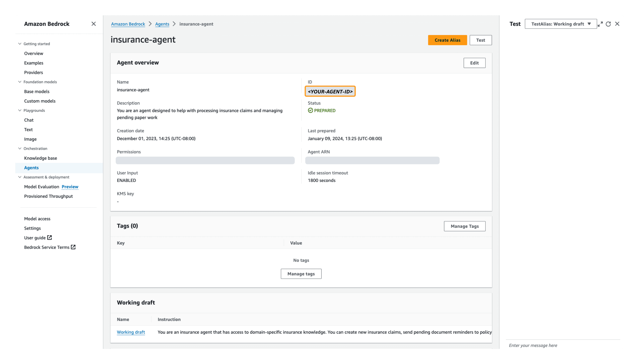Open the TestAlias: Working draft dropdown
Viewport: 639px width, 364px height.
(560, 24)
